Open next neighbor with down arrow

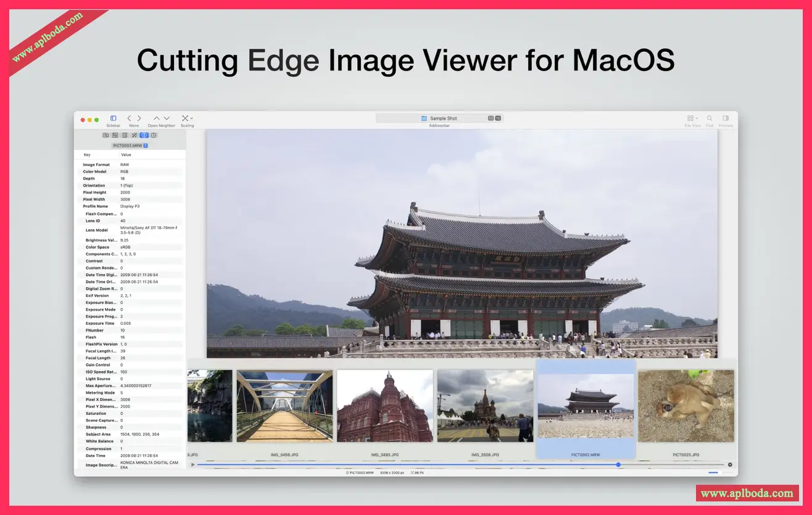[167, 118]
